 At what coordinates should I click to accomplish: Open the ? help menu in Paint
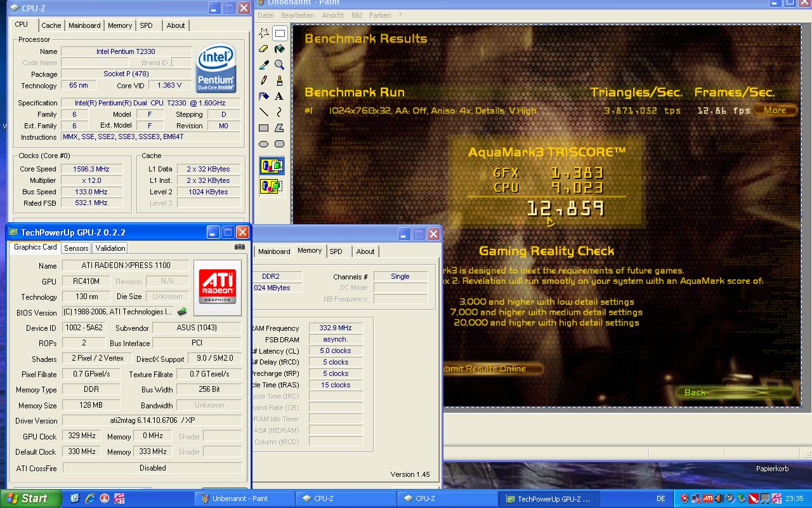(400, 15)
